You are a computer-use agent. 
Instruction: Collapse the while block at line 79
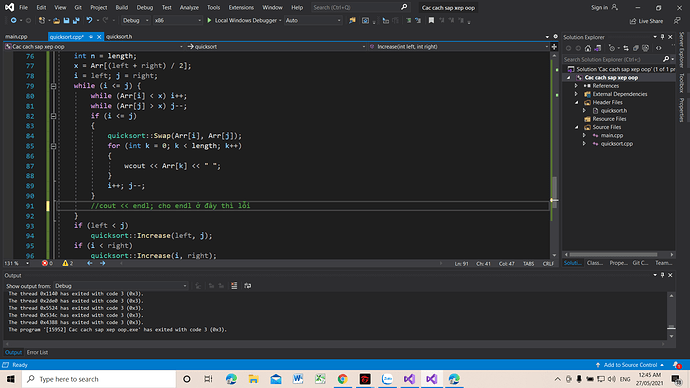coord(53,86)
